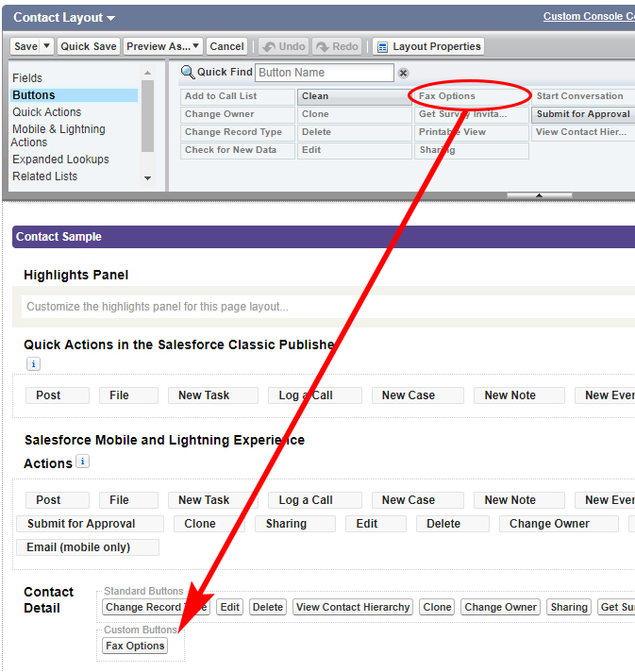Open the Save dropdown arrow
The width and height of the screenshot is (635, 672).
(x=47, y=46)
